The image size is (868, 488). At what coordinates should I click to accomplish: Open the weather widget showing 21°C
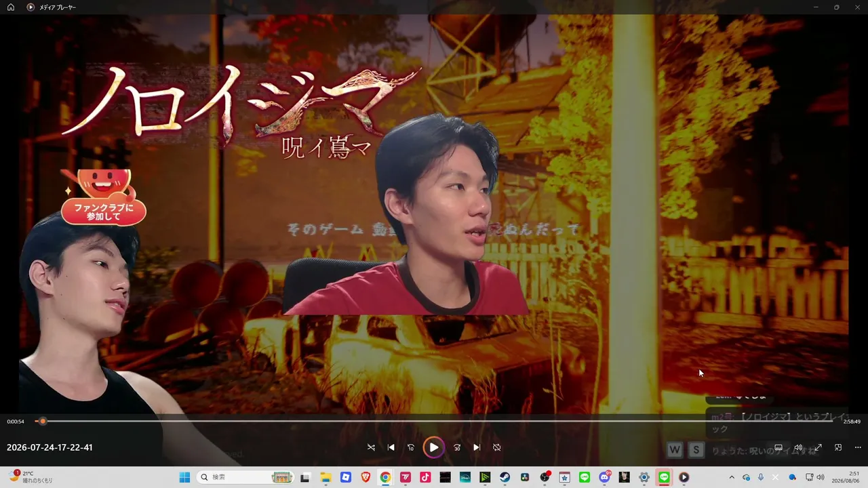coord(31,477)
